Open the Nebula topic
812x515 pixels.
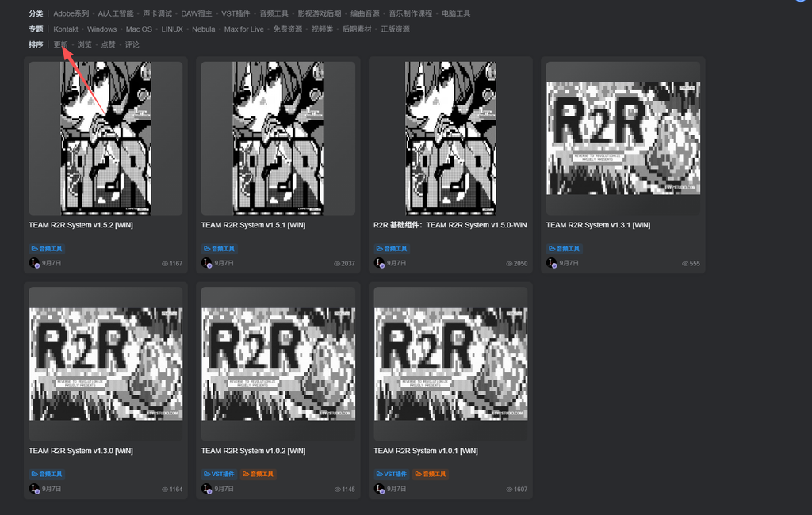pos(204,29)
